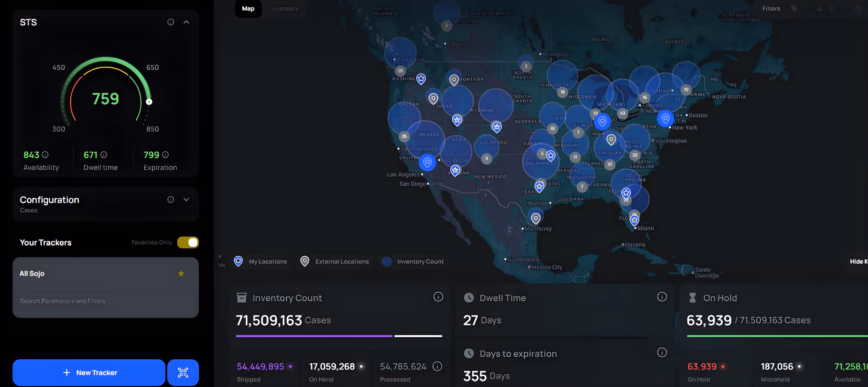Open Dwell Time card info icon
Image resolution: width=868 pixels, height=387 pixels.
pyautogui.click(x=661, y=297)
